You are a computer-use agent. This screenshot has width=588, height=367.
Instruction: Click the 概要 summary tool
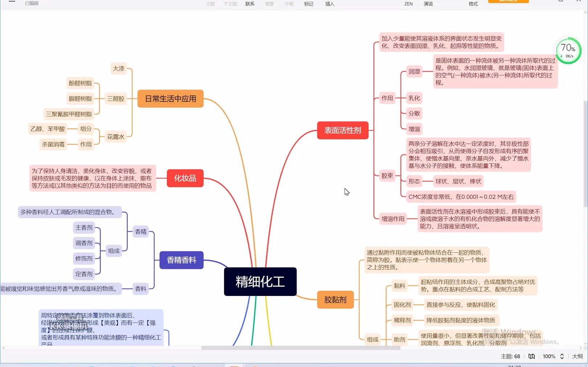coord(269,4)
